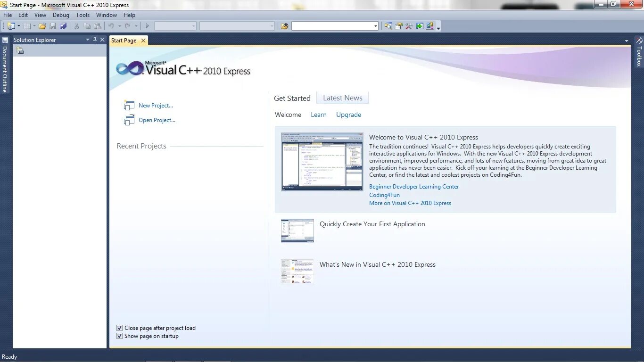Open the View menu
The width and height of the screenshot is (644, 362).
[x=41, y=15]
